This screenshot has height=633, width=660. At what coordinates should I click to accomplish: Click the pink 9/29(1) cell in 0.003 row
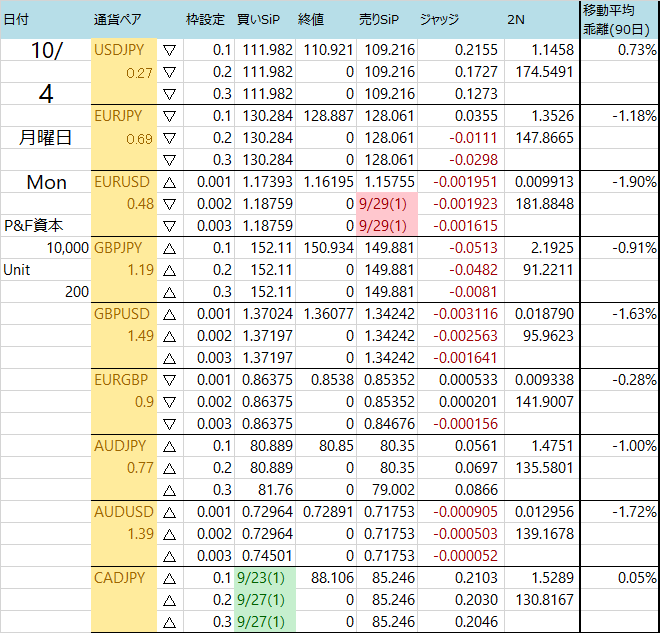(387, 226)
